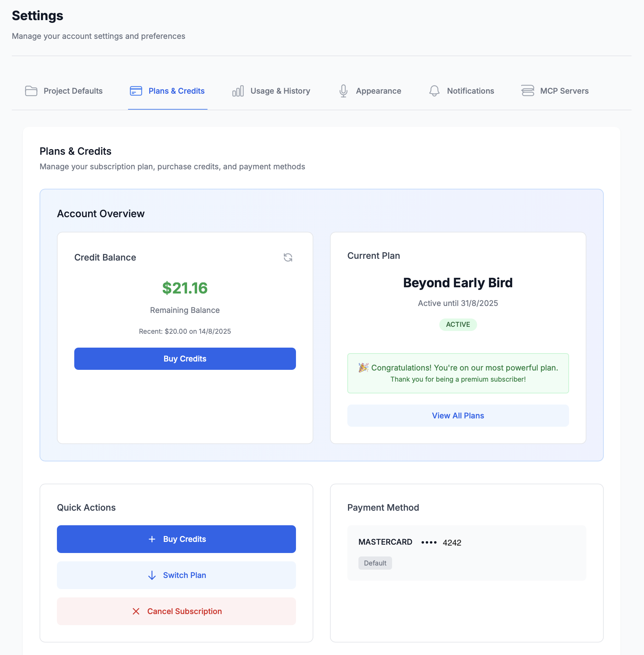
Task: Refresh the credit balance
Action: tap(288, 257)
